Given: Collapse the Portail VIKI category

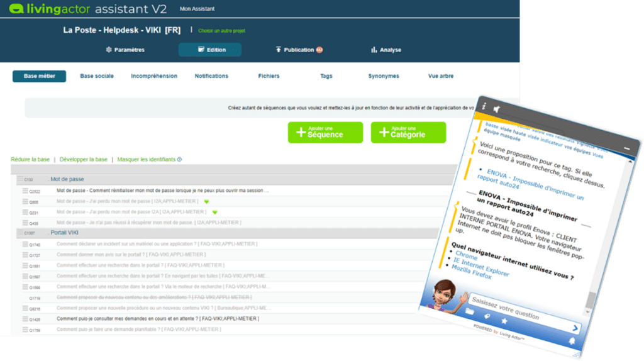Looking at the screenshot, I should [x=65, y=233].
